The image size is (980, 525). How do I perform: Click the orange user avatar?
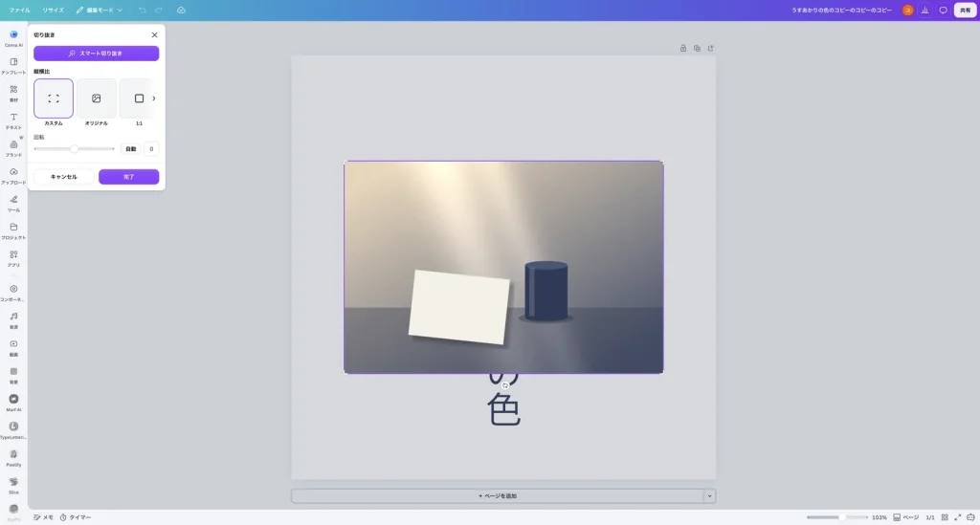point(907,10)
